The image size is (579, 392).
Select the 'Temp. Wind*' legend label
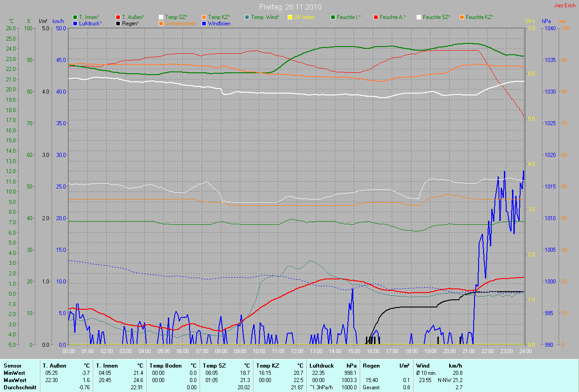click(x=266, y=17)
